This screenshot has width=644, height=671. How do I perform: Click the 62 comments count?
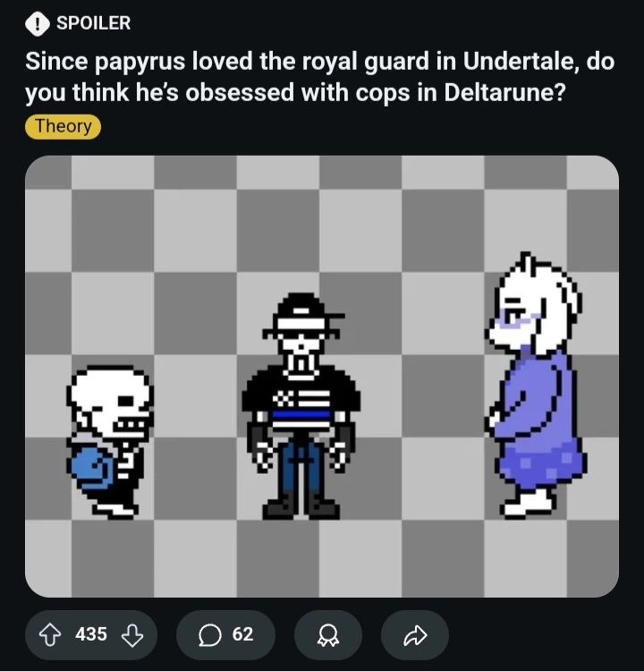[242, 634]
